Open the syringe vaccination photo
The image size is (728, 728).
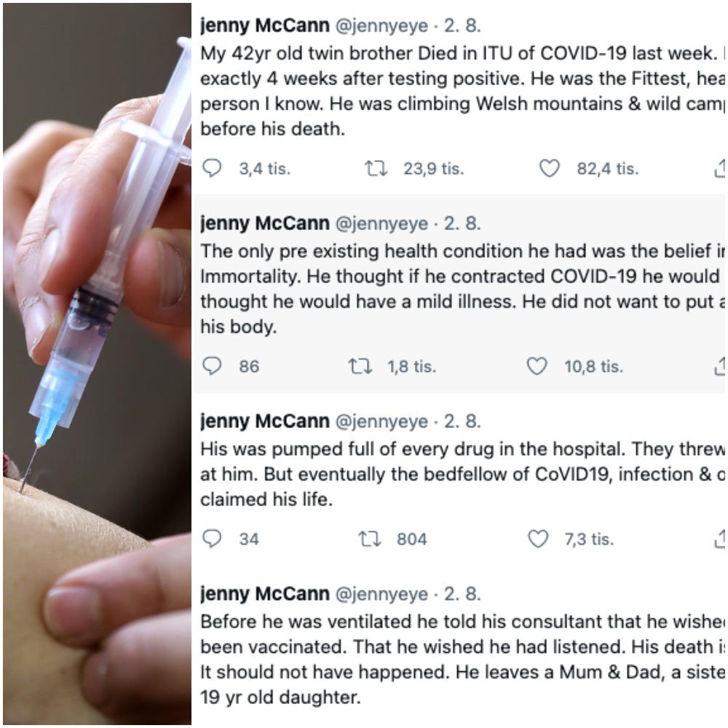pyautogui.click(x=95, y=364)
